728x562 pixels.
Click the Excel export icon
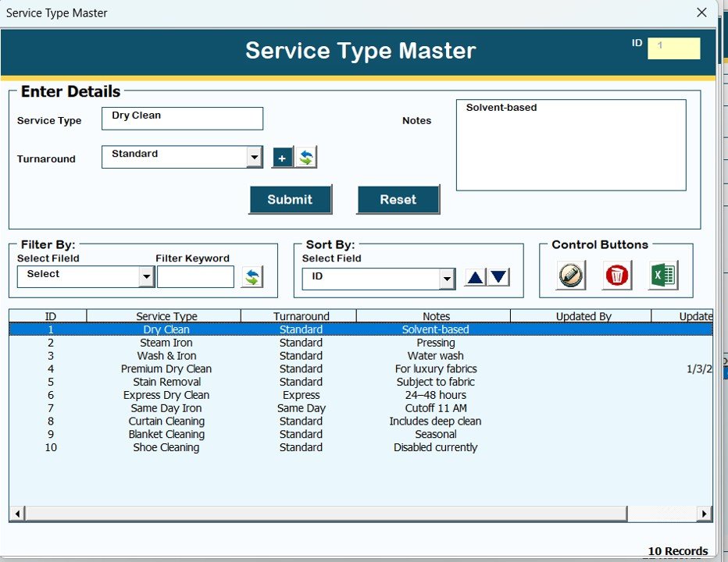click(663, 276)
